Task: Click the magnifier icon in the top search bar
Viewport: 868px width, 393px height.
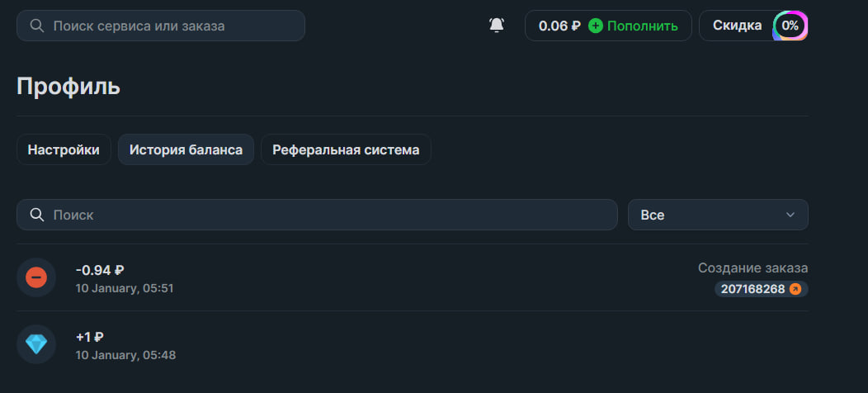Action: pos(36,26)
